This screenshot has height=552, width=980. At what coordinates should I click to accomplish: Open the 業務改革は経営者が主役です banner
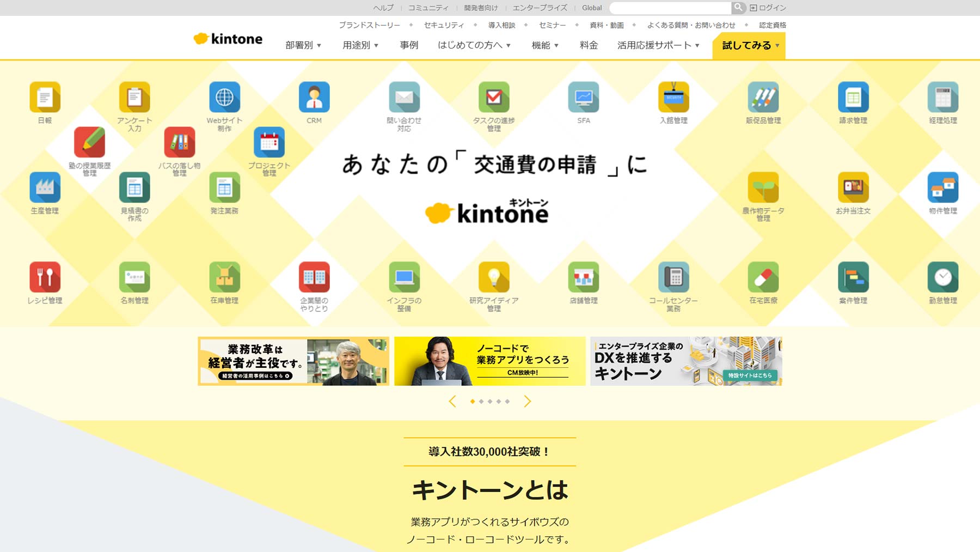pos(293,361)
